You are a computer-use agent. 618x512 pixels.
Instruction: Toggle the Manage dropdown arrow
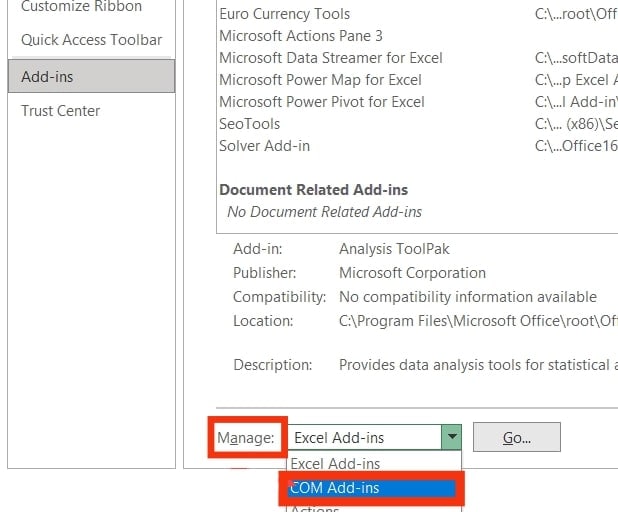tap(452, 437)
